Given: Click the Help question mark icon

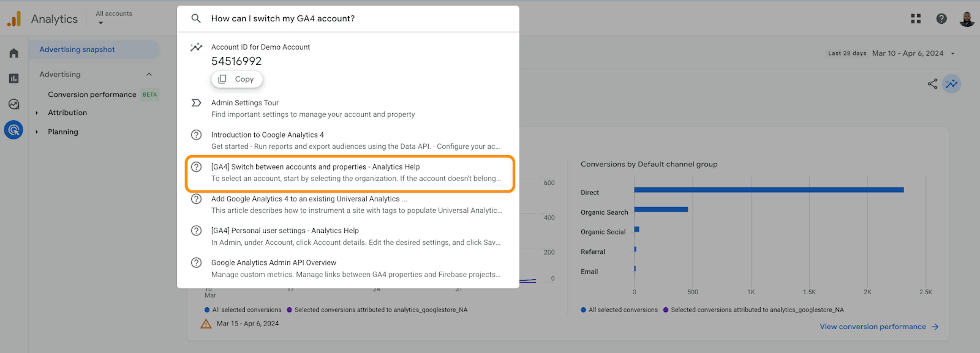Looking at the screenshot, I should [x=941, y=18].
